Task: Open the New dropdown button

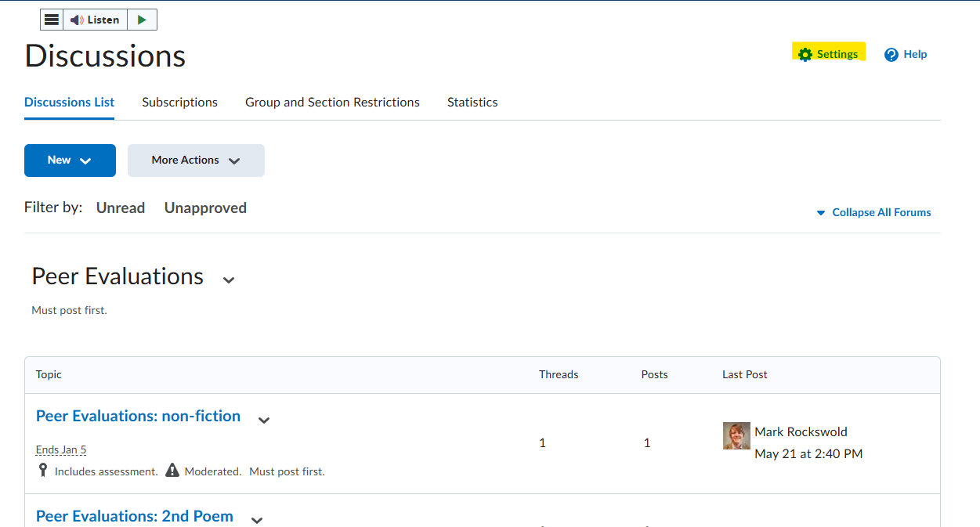Action: 70,161
